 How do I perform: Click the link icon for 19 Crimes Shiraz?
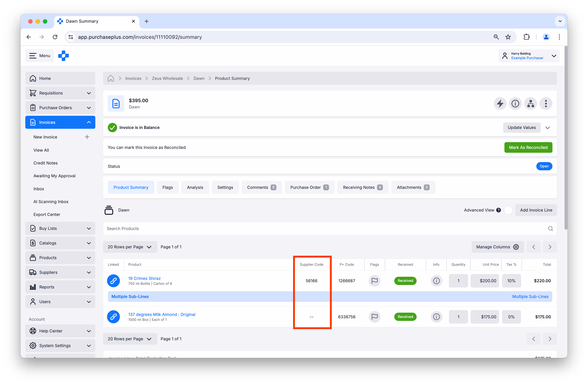click(113, 281)
